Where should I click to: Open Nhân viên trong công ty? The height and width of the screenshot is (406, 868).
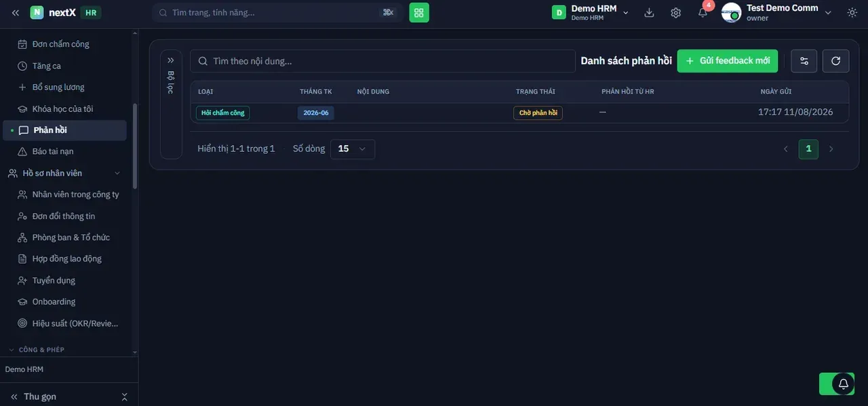pyautogui.click(x=64, y=195)
